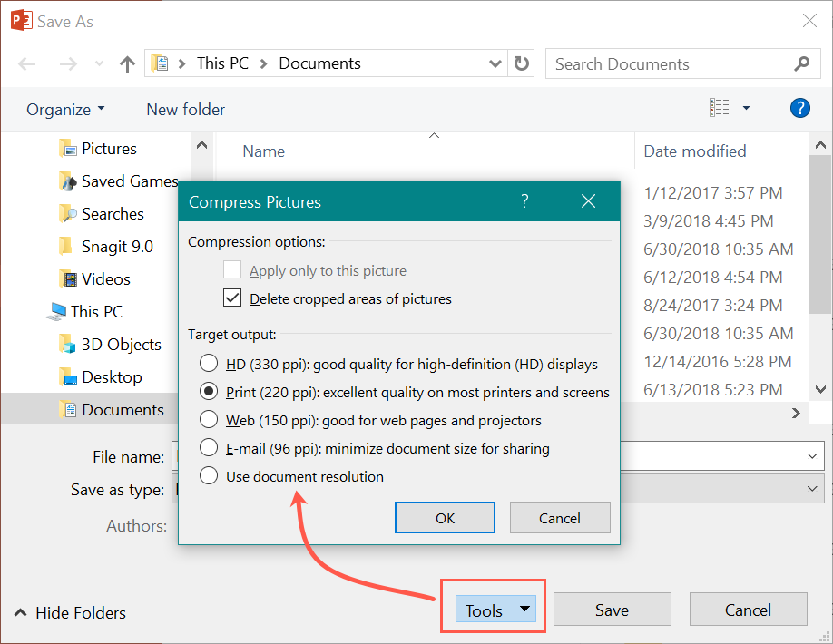Screen dimensions: 833x644
Task: Expand the address bar path dropdown
Action: tap(495, 63)
